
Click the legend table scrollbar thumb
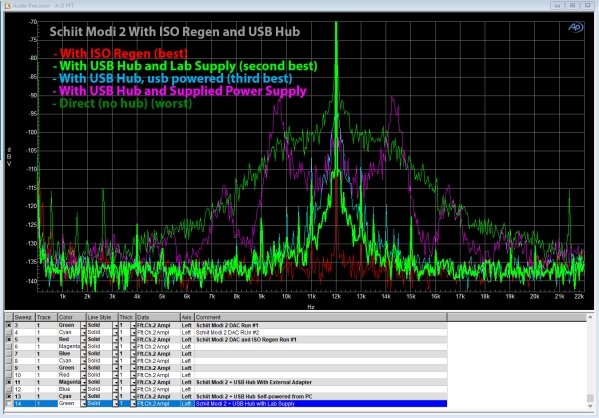[590, 399]
